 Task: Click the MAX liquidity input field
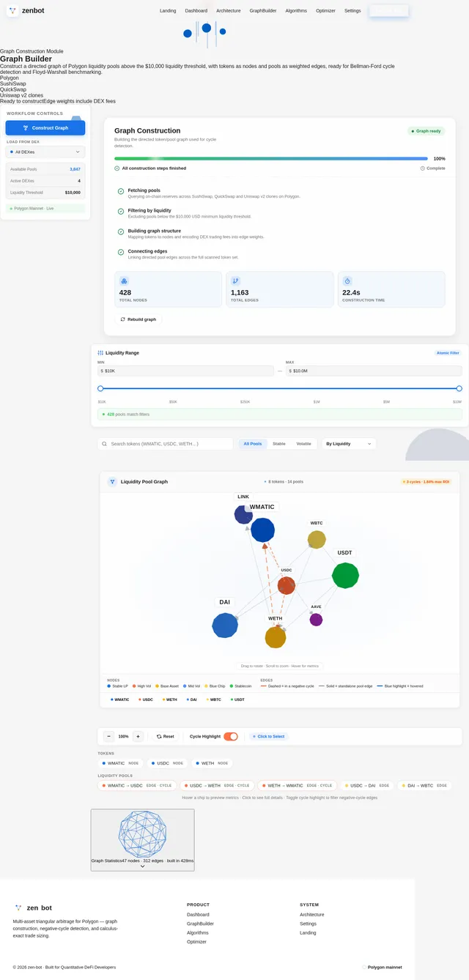[x=374, y=371]
